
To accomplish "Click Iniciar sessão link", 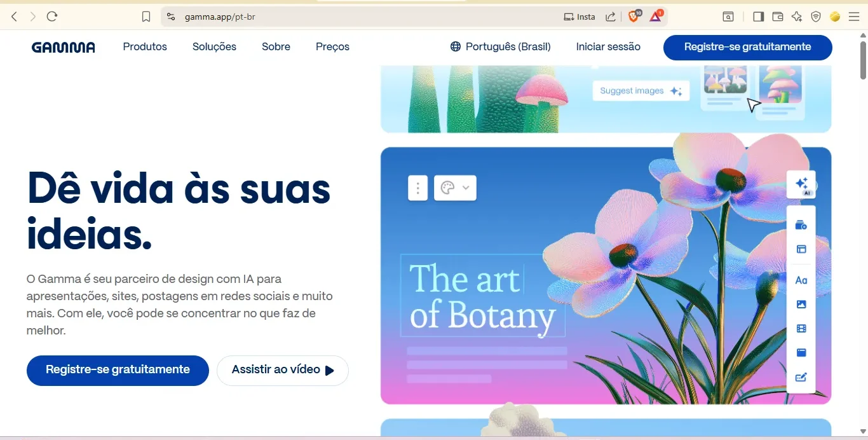I will pos(608,46).
